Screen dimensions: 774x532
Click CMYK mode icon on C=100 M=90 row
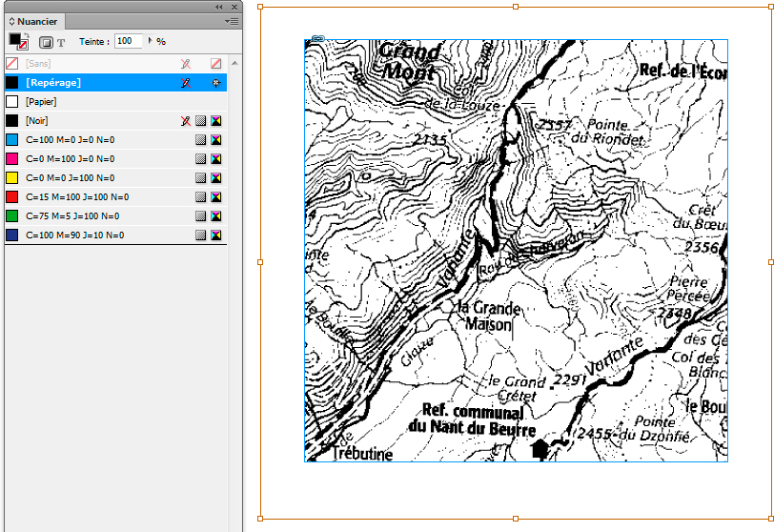(x=215, y=235)
